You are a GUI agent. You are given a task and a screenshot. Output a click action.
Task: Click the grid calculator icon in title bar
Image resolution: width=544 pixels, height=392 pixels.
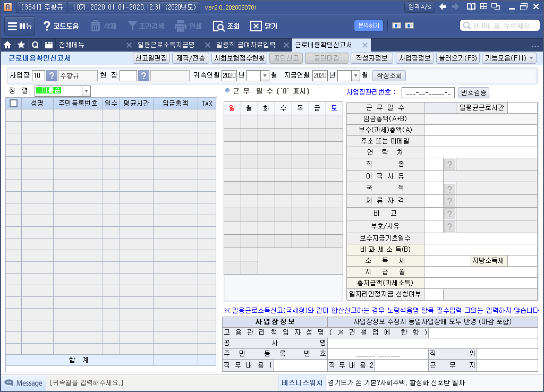coord(483,6)
